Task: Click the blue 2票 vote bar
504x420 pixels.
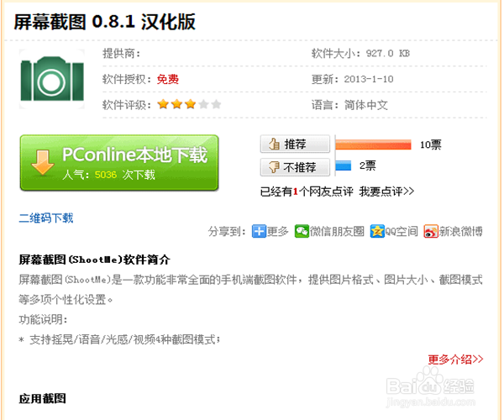Action: point(344,165)
